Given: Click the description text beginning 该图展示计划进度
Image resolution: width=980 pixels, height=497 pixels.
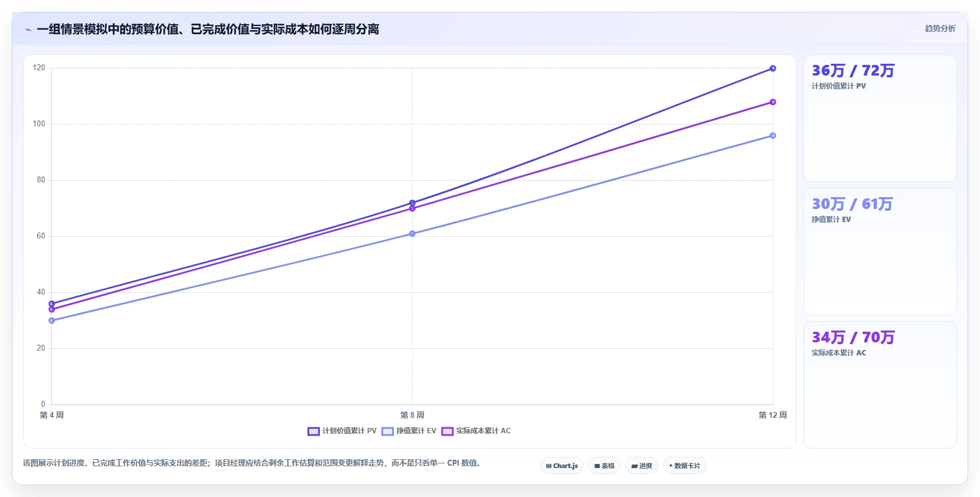Looking at the screenshot, I should 253,463.
